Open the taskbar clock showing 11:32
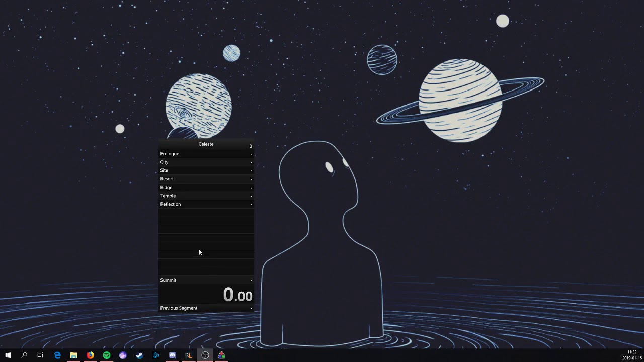Viewport: 644px width, 362px height. pyautogui.click(x=632, y=355)
